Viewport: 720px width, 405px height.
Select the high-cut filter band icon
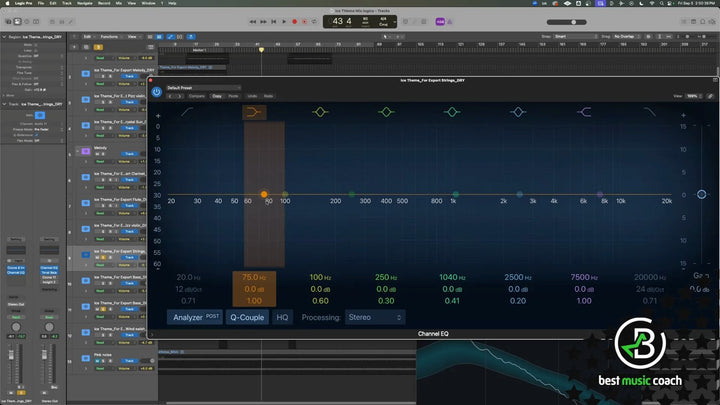(x=649, y=112)
